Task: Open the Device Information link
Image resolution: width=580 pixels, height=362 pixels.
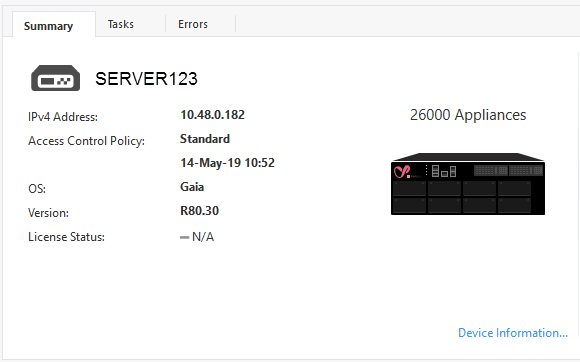Action: (x=513, y=333)
